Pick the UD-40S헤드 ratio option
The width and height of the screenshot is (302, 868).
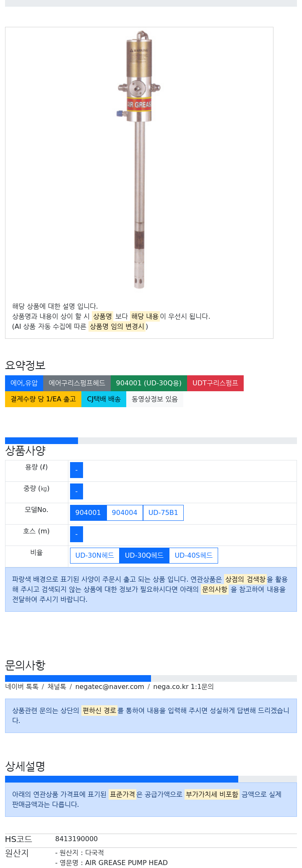click(193, 556)
